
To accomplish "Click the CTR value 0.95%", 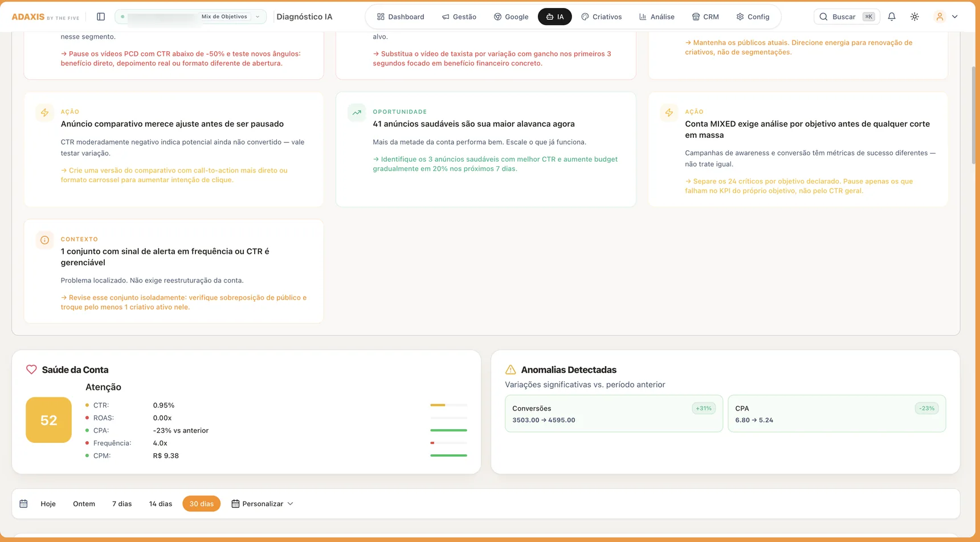I will pos(164,405).
